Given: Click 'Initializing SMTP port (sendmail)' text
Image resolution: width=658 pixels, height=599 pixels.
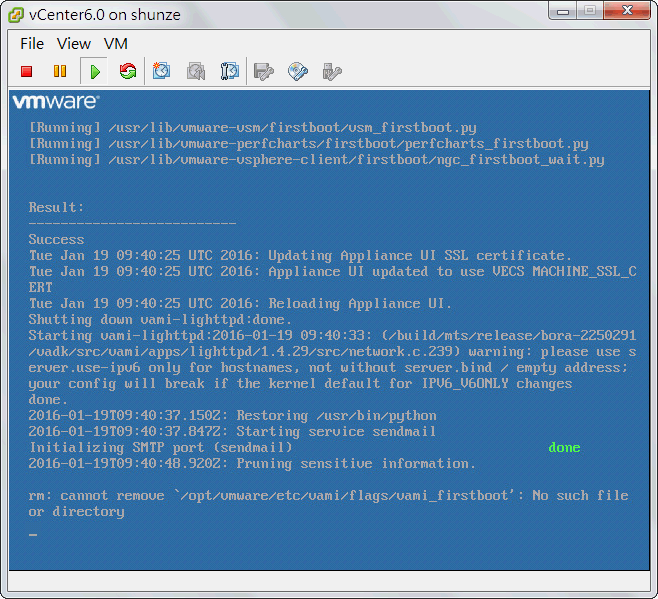Looking at the screenshot, I should pos(160,447).
